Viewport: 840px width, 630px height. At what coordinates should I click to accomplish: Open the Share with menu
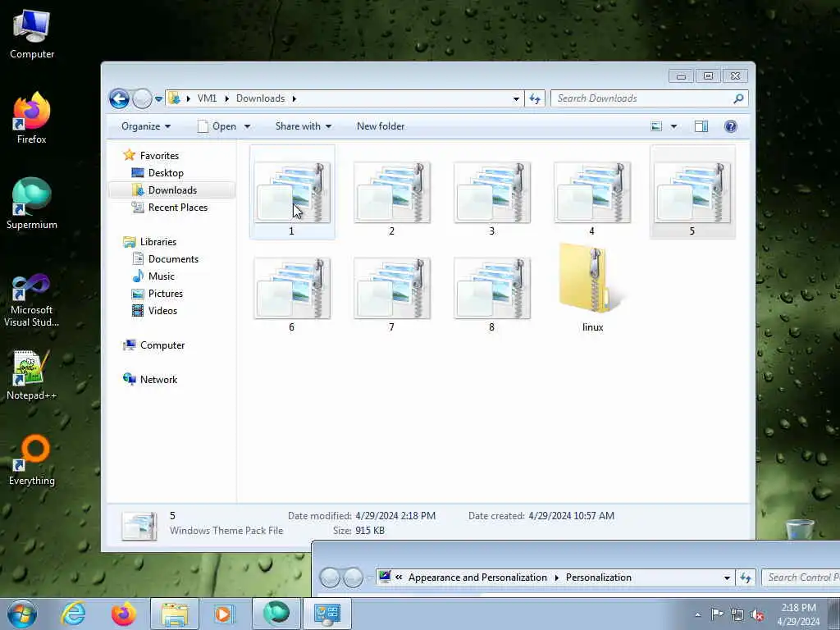coord(304,126)
